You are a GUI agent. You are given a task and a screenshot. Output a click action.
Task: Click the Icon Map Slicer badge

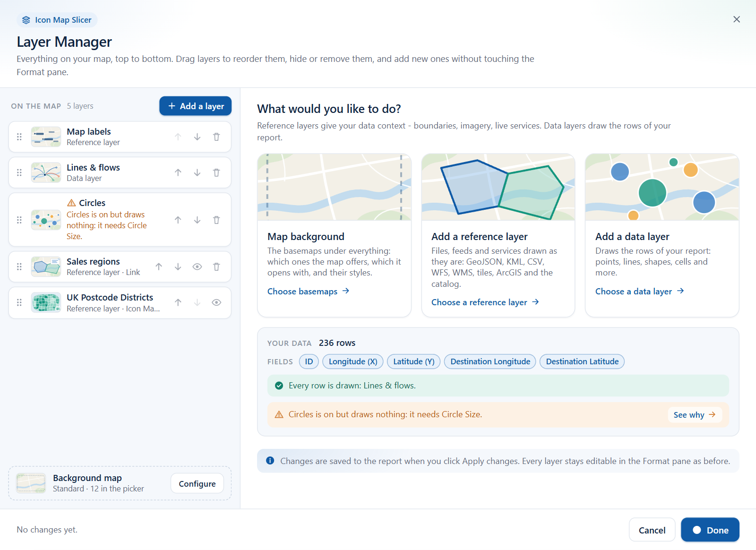(x=57, y=20)
